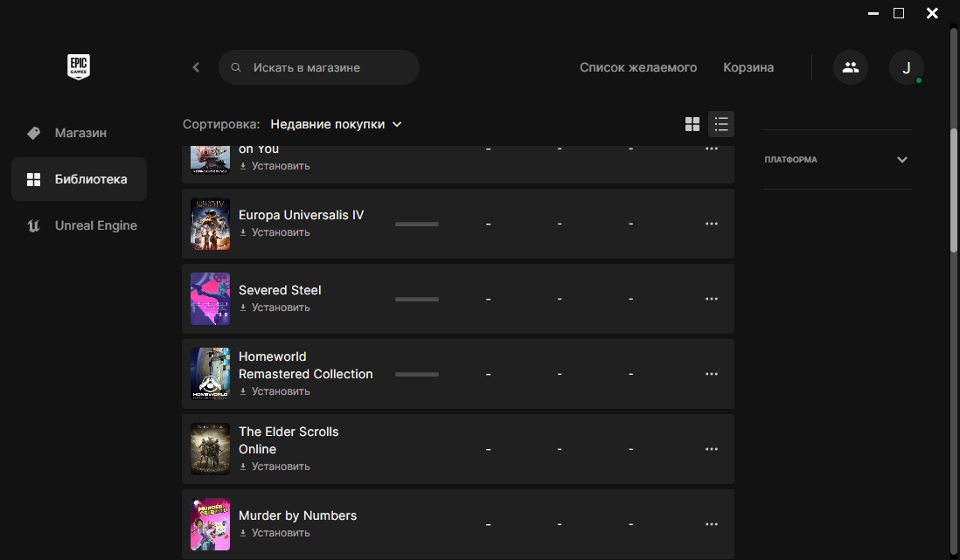Open the Магазин section
The height and width of the screenshot is (560, 960).
point(79,133)
